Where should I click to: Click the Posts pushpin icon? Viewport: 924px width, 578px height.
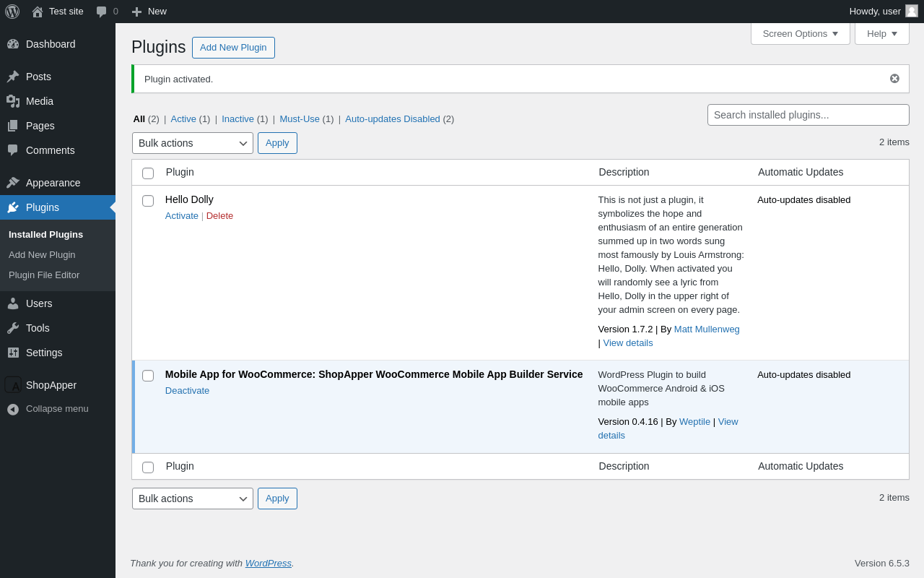point(13,77)
